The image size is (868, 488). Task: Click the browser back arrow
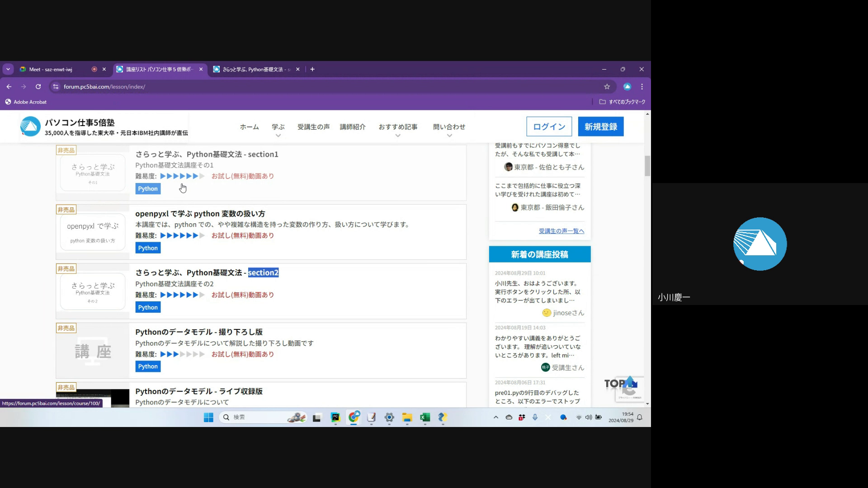(x=9, y=87)
